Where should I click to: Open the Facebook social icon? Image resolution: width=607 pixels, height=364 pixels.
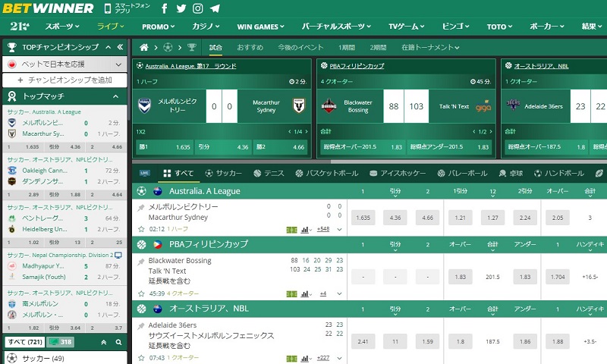point(164,8)
